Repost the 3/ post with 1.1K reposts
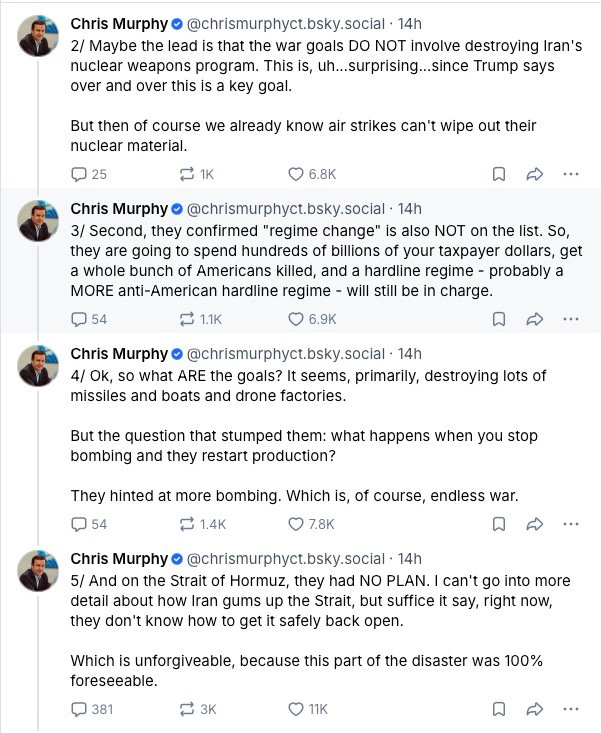This screenshot has width=601, height=733. coord(187,319)
